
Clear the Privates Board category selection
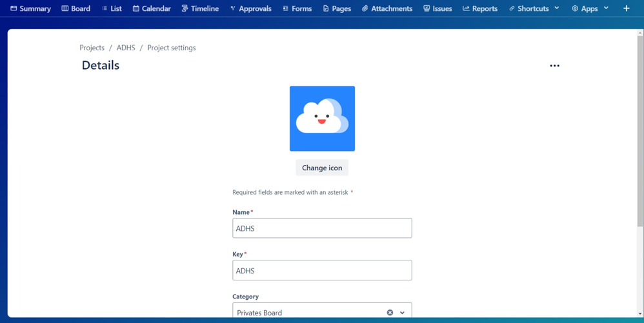[390, 312]
